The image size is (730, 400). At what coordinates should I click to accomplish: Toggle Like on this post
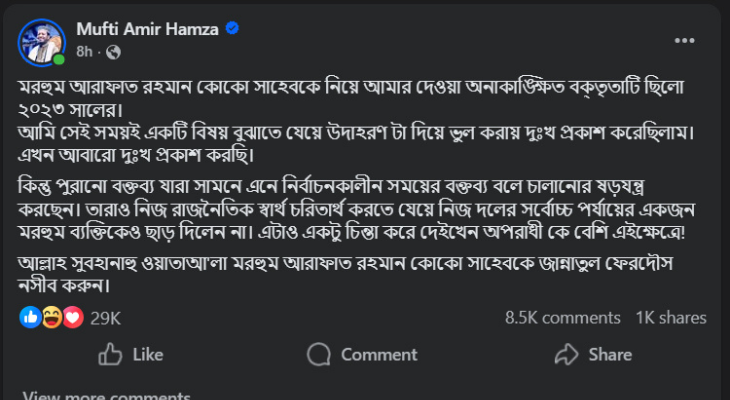coord(130,354)
